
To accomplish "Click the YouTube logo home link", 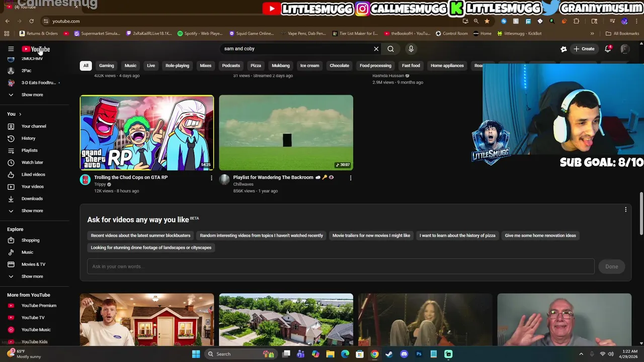I will coord(36,49).
